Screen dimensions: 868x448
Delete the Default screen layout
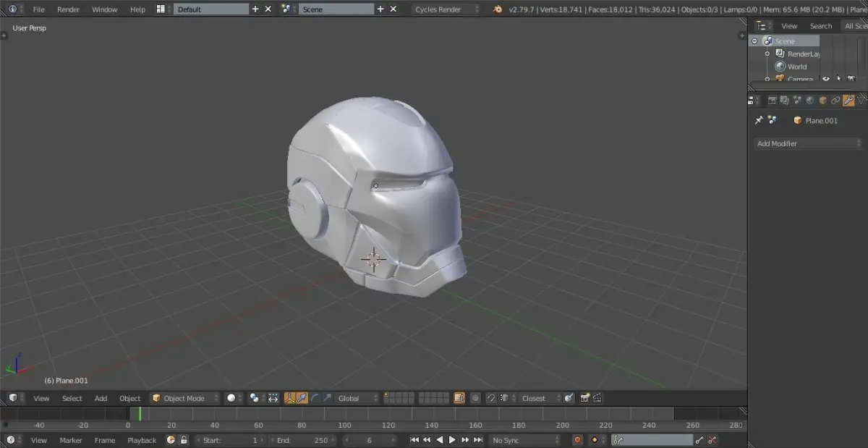[268, 9]
